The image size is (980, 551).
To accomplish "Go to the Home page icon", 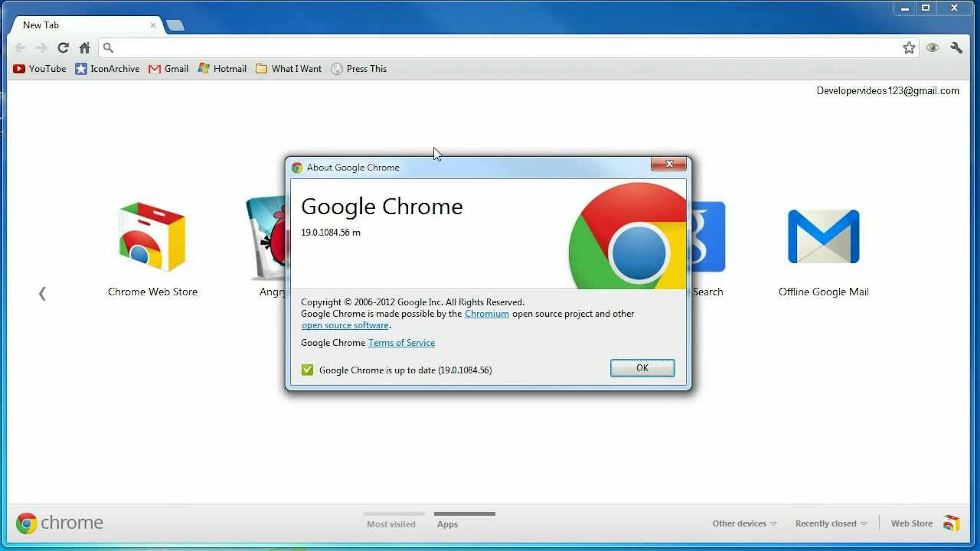I will [84, 47].
